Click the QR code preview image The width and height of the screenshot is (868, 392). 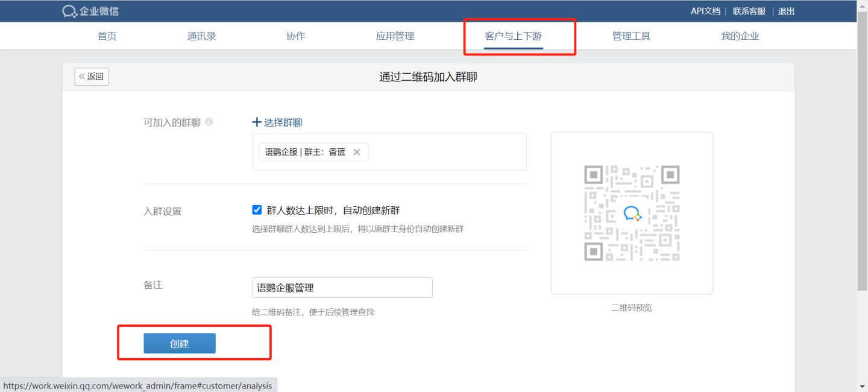[632, 213]
